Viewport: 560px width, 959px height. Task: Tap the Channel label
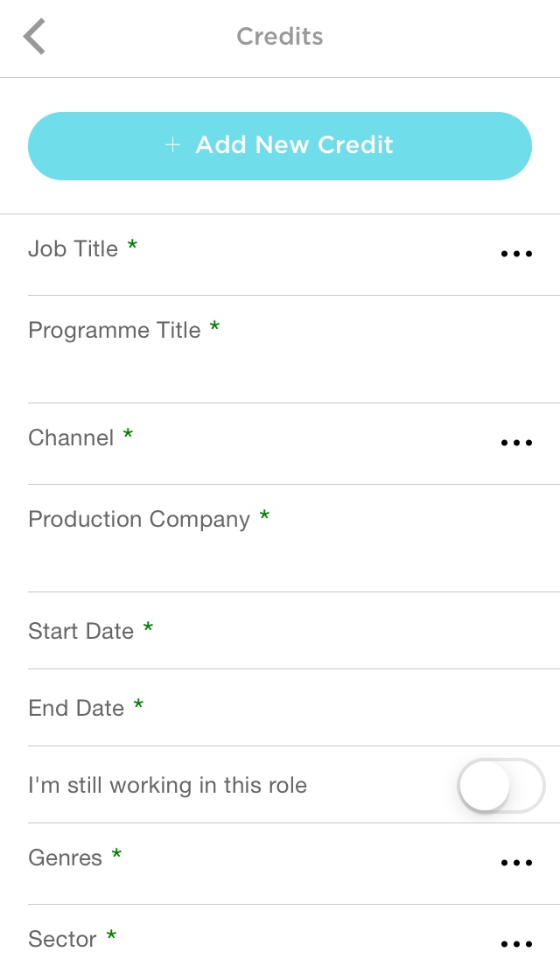(x=71, y=438)
